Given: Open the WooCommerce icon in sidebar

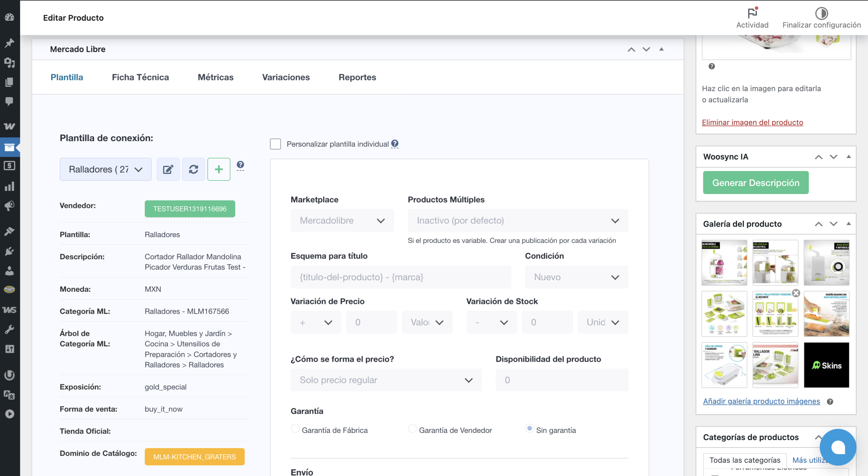Looking at the screenshot, I should [x=9, y=126].
